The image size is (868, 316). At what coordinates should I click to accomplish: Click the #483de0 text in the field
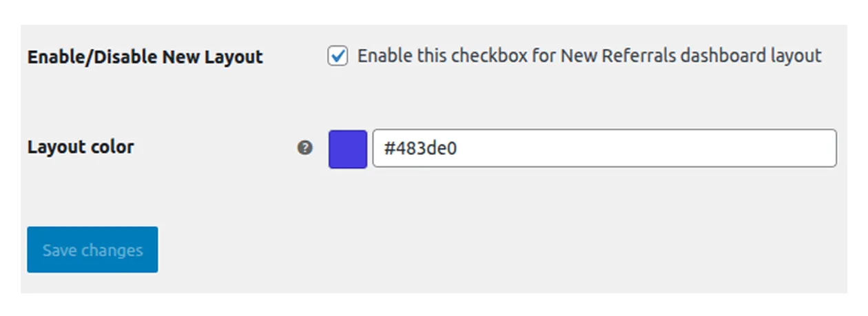point(420,149)
